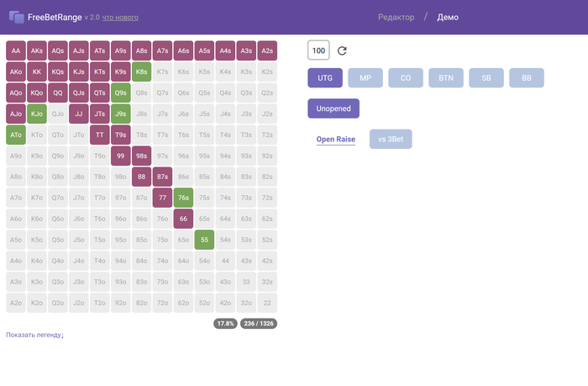
Task: Select the MP position
Action: tap(365, 78)
